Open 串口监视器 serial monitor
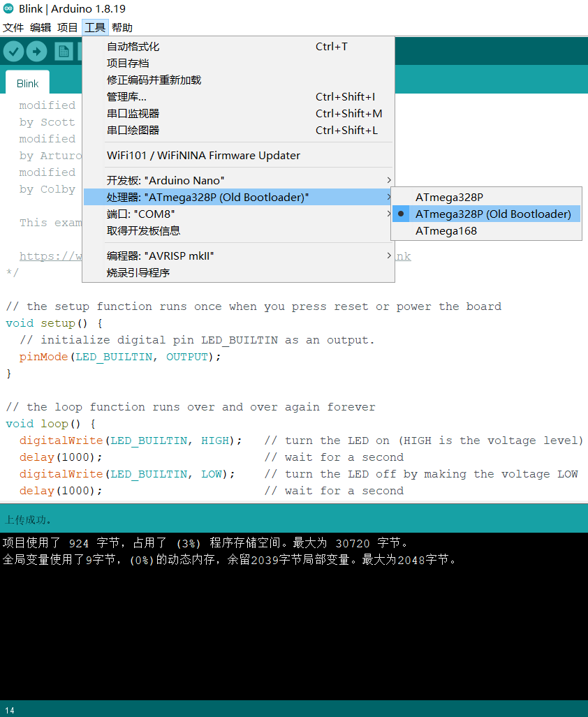The image size is (588, 717). pyautogui.click(x=238, y=113)
